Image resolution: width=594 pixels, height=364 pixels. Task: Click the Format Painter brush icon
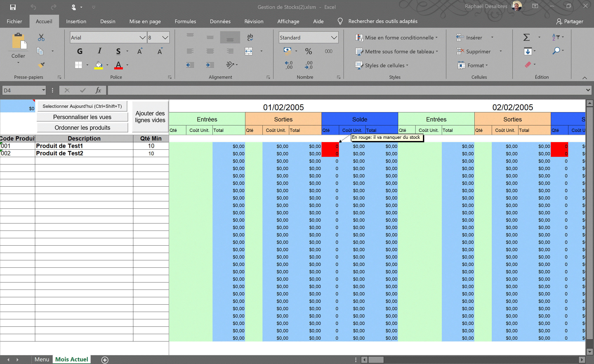click(41, 65)
